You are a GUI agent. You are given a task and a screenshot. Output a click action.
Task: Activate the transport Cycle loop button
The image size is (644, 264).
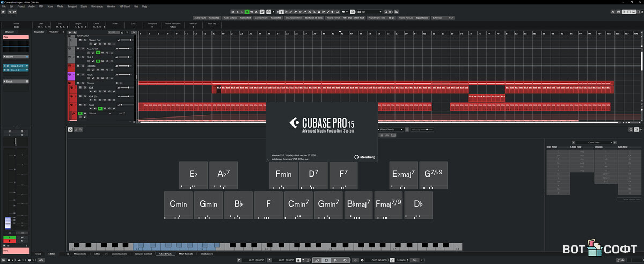click(x=317, y=260)
